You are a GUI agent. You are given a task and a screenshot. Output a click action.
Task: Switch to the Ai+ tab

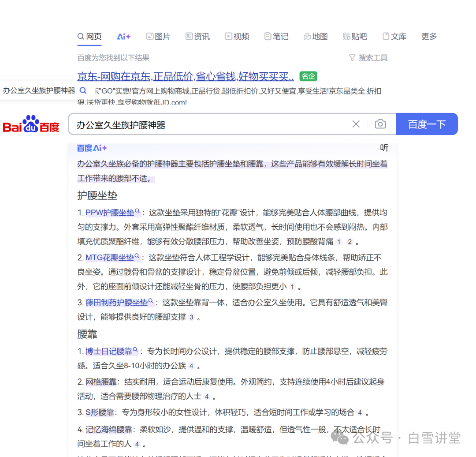123,37
